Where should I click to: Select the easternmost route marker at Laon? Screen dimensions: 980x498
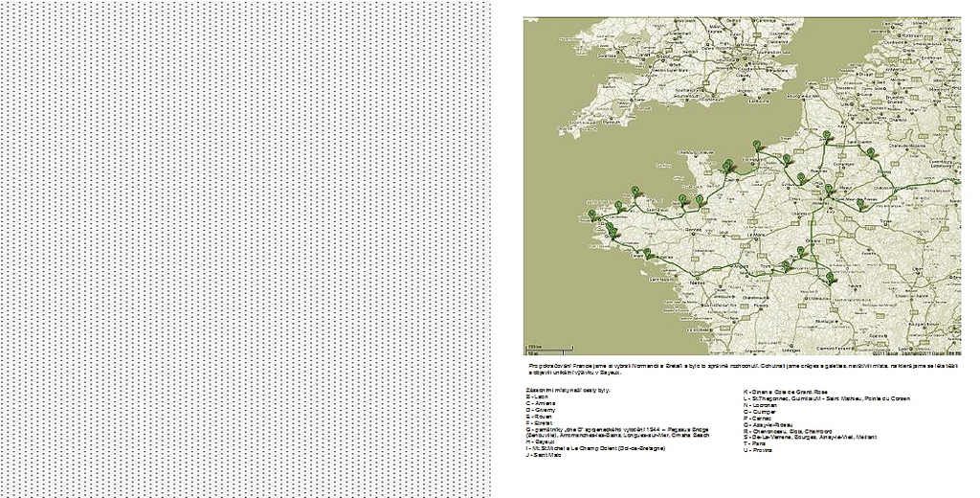[870, 152]
